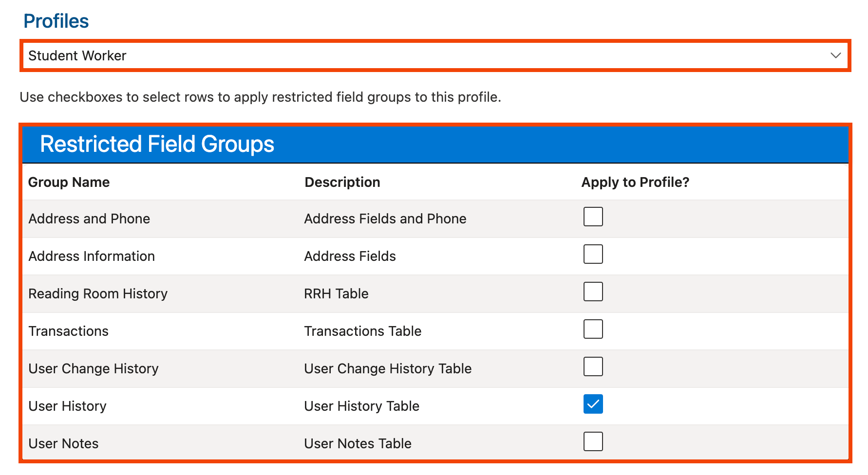
Task: Apply Transactions group to this profile
Action: pyautogui.click(x=593, y=329)
